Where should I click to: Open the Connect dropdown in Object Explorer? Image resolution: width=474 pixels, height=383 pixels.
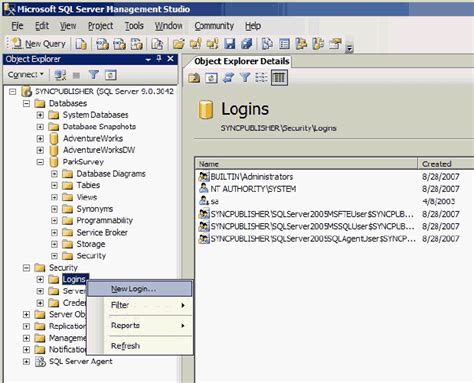(x=26, y=75)
